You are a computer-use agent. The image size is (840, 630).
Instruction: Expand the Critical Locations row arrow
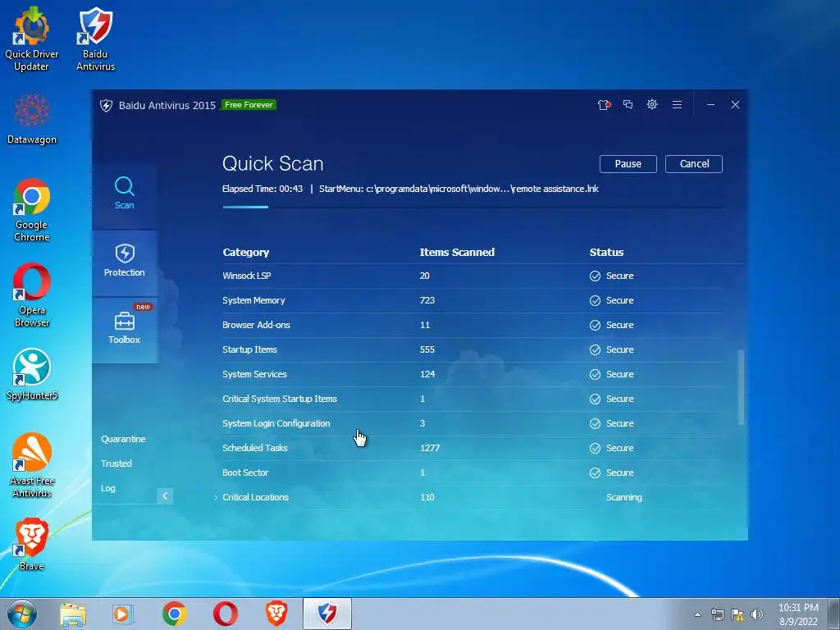[216, 498]
